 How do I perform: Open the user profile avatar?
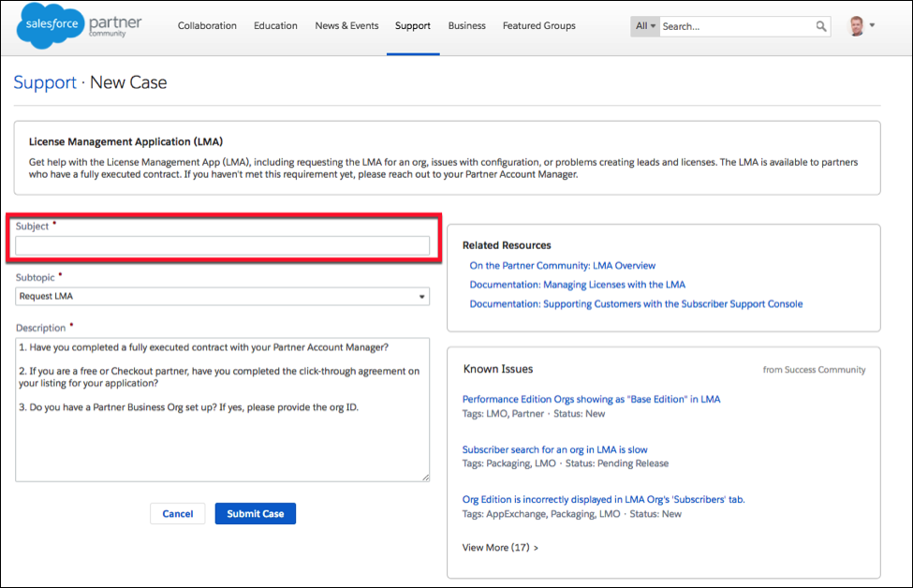856,25
